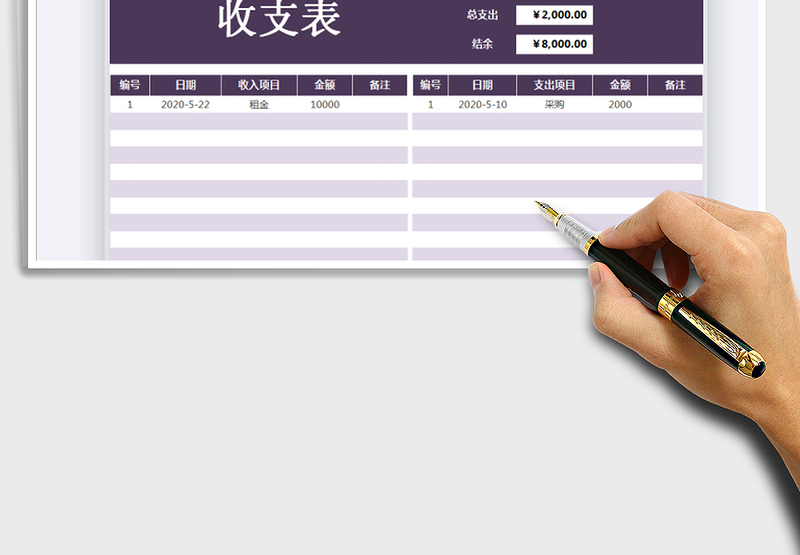Click the 10000 amount cell
The image size is (800, 555).
(325, 105)
